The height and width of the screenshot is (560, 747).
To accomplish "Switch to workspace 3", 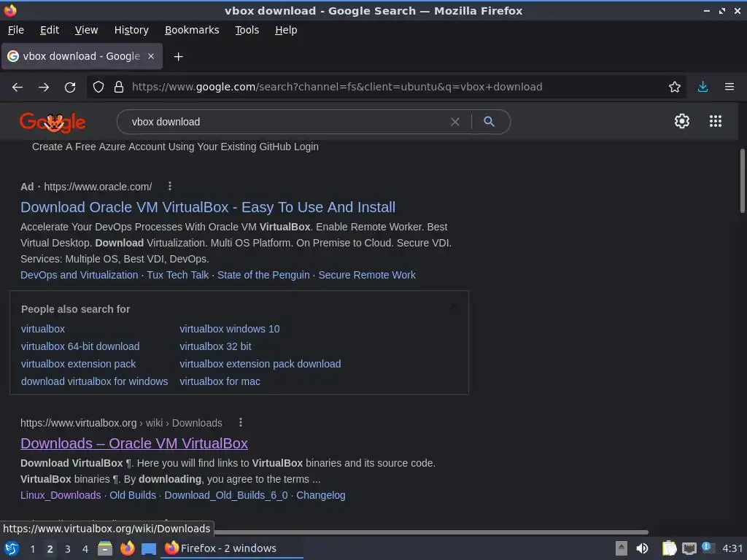I will point(68,549).
